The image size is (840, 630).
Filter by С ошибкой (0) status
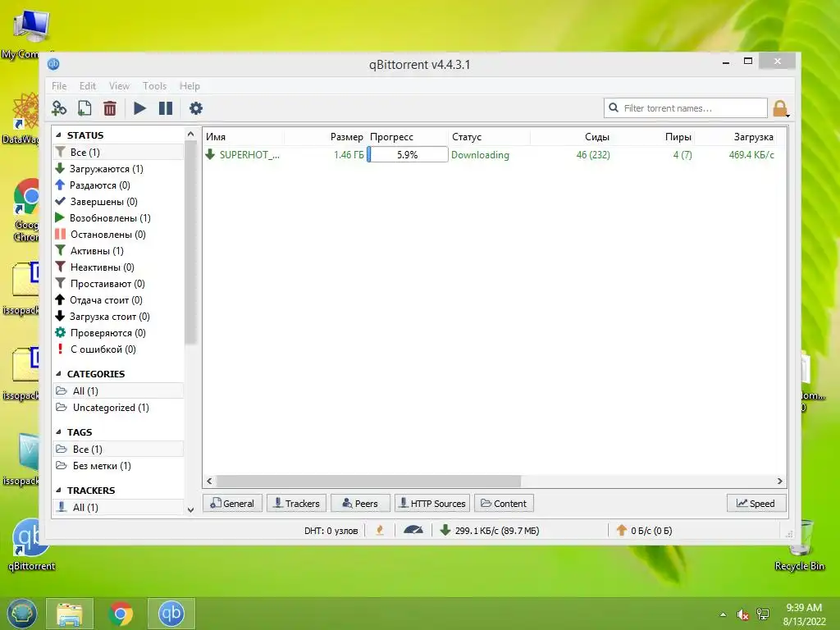pos(103,349)
